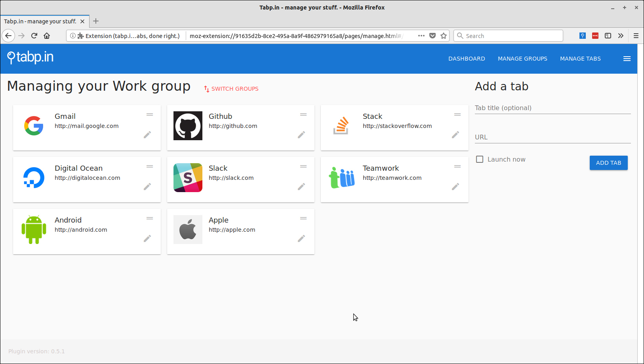
Task: Bookmark this page with the star icon
Action: 444,36
